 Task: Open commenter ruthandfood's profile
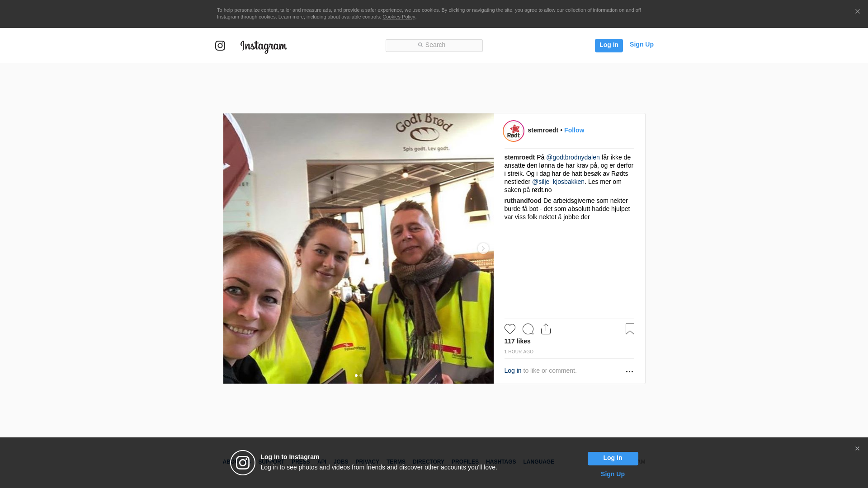[x=523, y=201]
